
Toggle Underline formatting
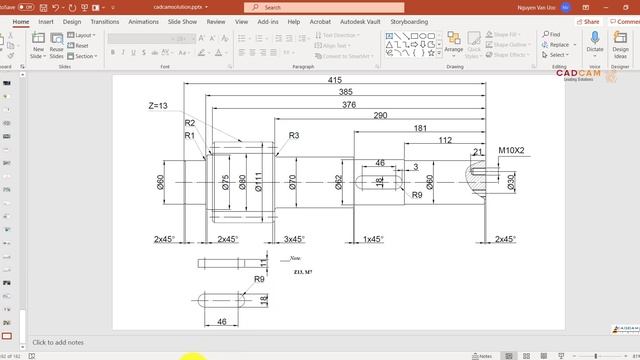[x=133, y=53]
